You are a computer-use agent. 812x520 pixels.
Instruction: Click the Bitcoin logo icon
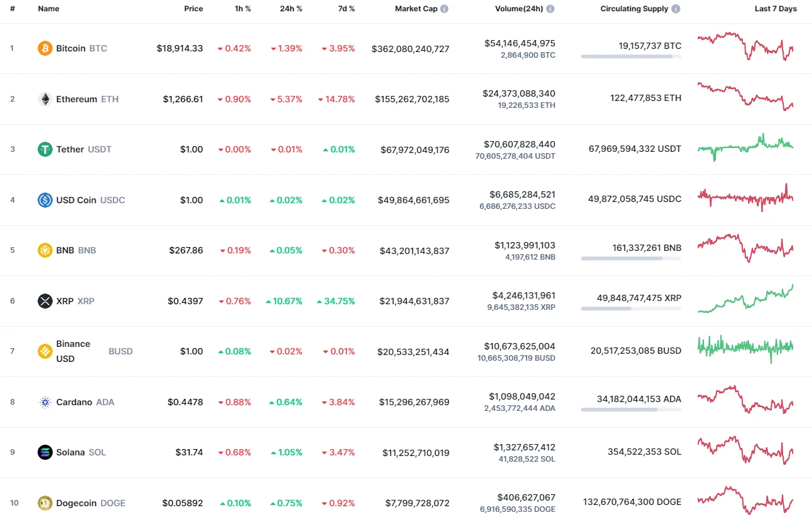44,48
